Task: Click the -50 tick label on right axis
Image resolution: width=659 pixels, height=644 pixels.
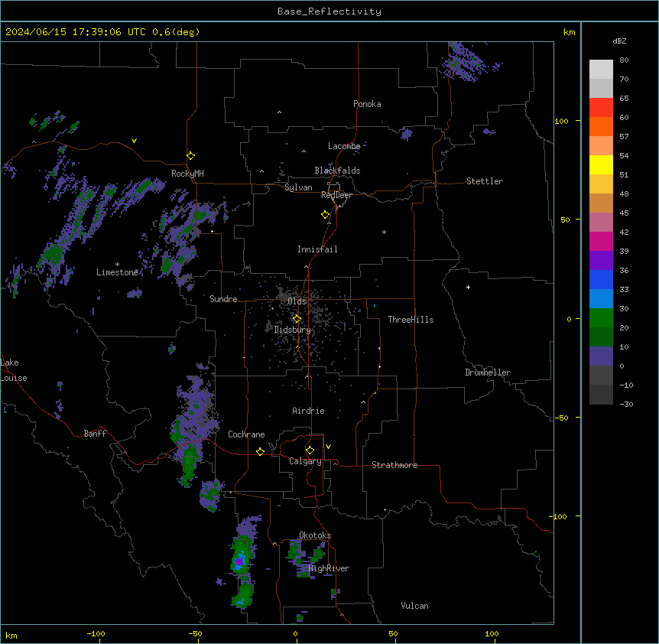Action: point(561,418)
